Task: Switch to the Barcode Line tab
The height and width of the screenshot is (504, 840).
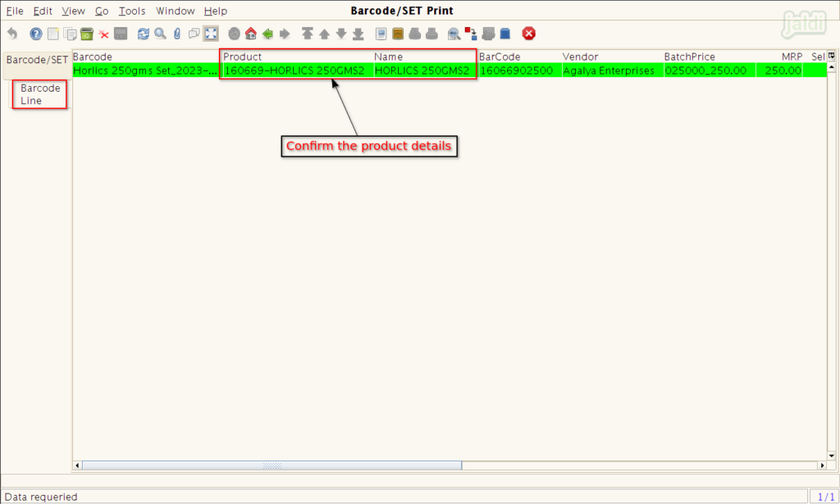Action: [40, 94]
